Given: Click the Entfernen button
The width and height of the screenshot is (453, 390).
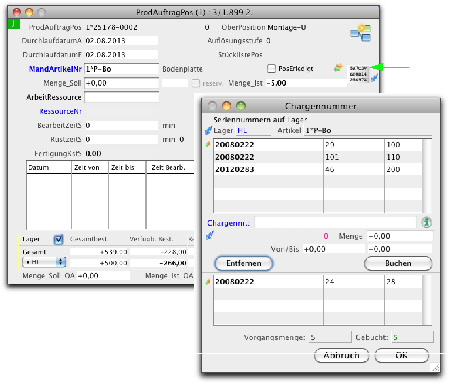Looking at the screenshot, I should (244, 263).
